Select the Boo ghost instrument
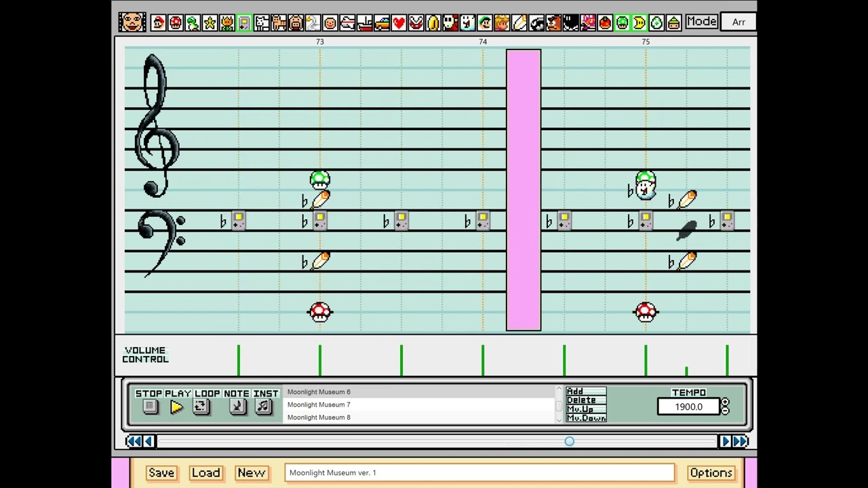 [467, 23]
